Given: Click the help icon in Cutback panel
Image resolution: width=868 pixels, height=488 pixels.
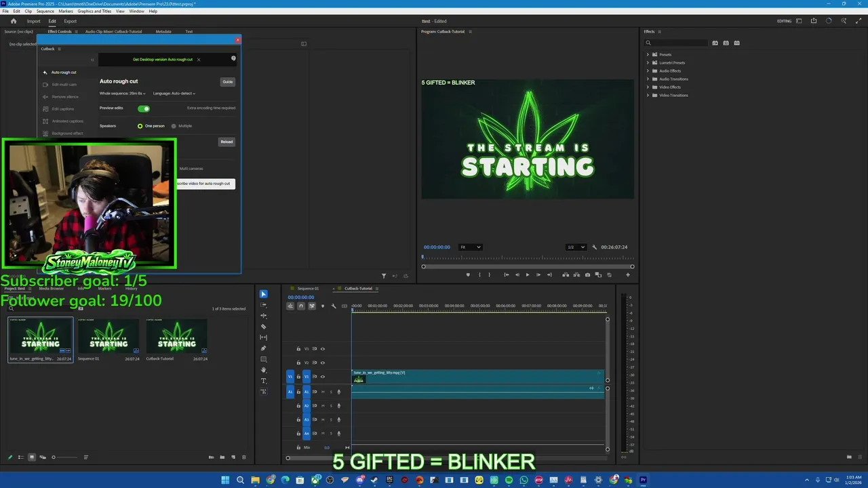Looking at the screenshot, I should (233, 58).
